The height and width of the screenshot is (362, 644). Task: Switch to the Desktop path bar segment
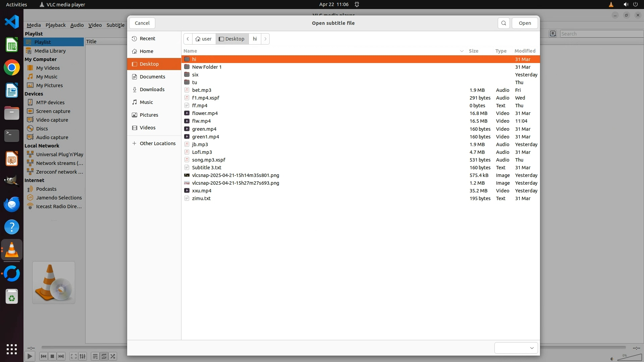[232, 39]
